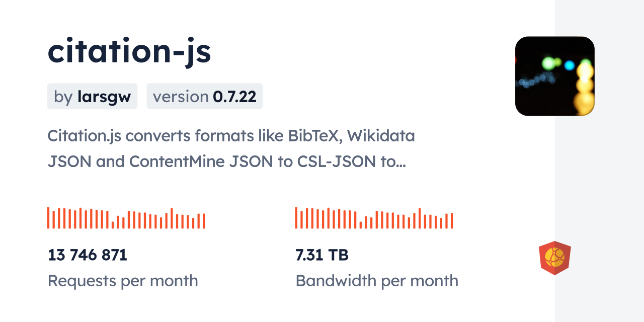Click the first bar of the requests chart
The width and height of the screenshot is (644, 322).
[x=48, y=218]
